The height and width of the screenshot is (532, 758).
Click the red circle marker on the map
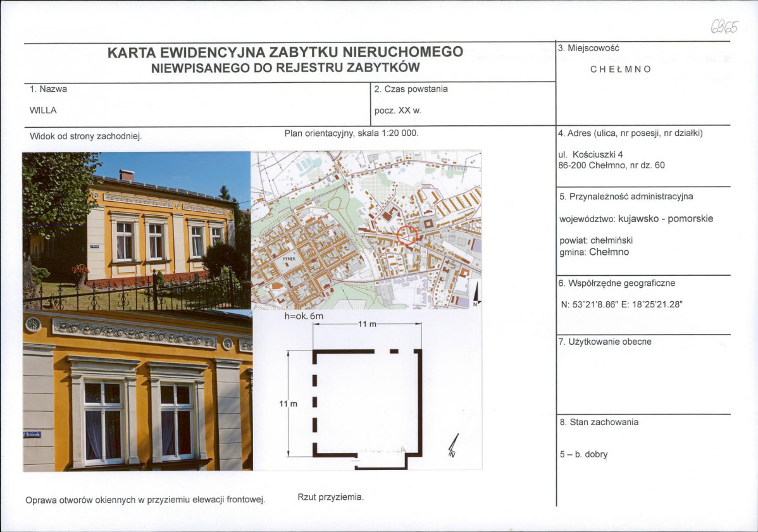tap(407, 235)
